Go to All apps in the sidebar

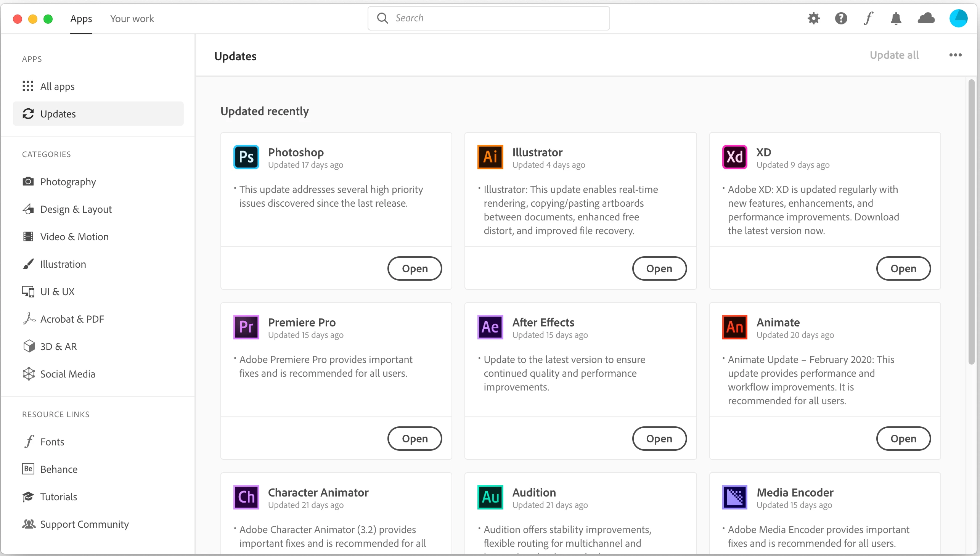(x=57, y=86)
